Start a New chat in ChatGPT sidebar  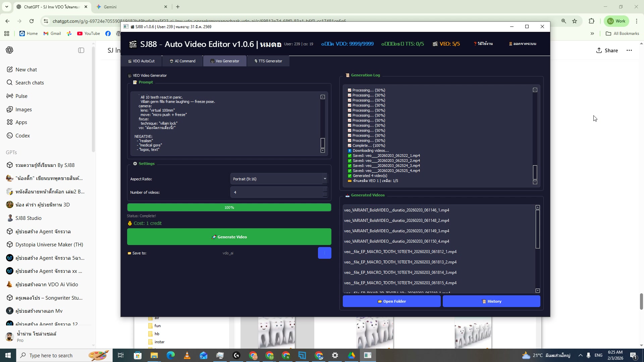[x=26, y=69]
